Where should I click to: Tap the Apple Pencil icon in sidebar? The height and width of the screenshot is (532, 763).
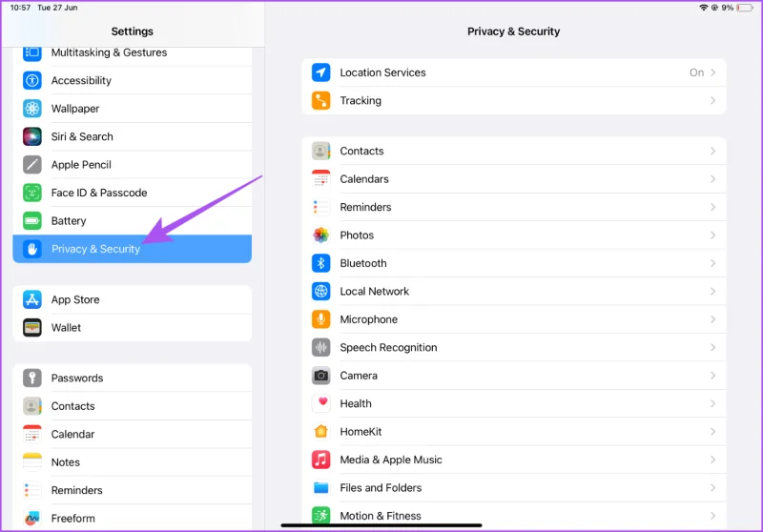pyautogui.click(x=32, y=164)
